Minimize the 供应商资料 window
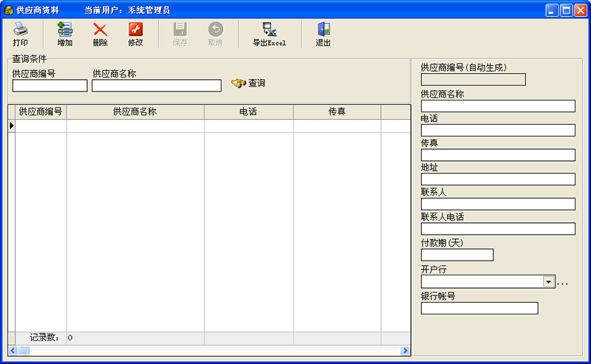 552,10
